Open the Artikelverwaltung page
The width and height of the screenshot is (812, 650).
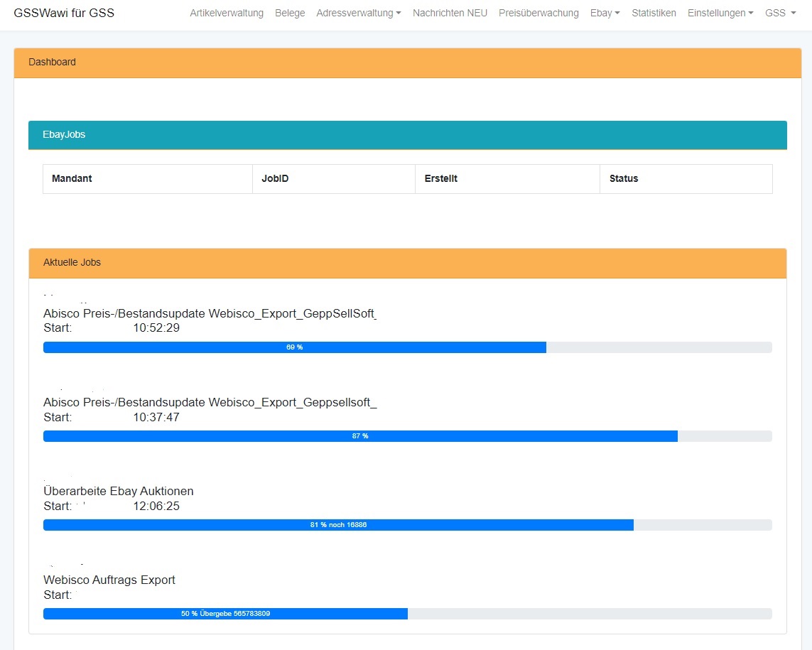tap(227, 13)
